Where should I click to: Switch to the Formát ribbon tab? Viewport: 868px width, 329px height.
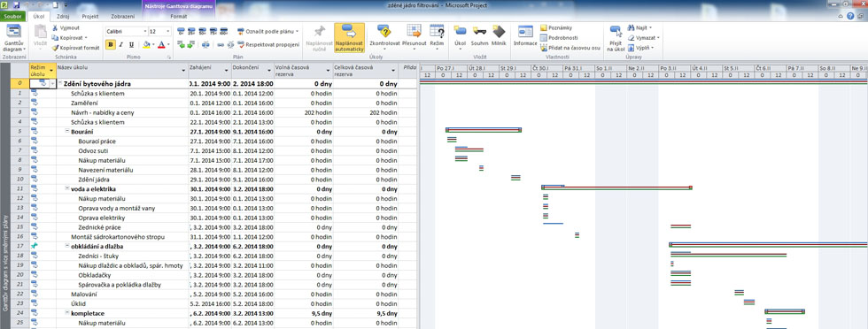pyautogui.click(x=178, y=17)
